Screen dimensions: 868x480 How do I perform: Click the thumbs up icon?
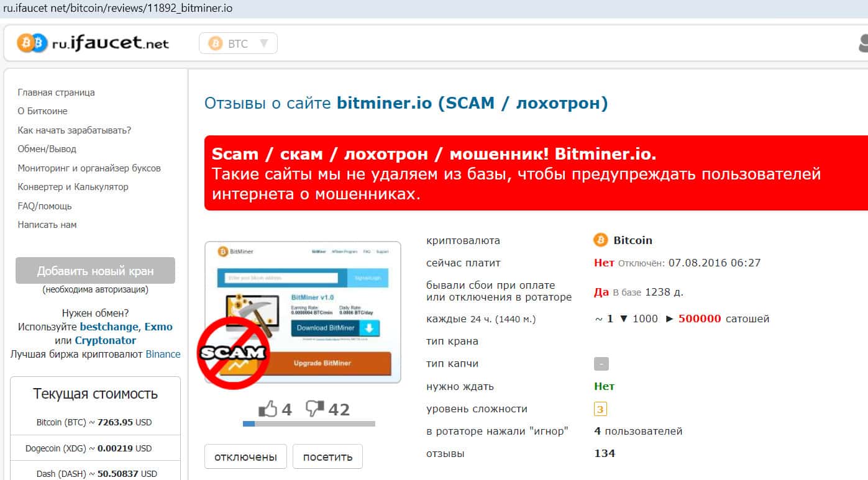click(x=268, y=409)
